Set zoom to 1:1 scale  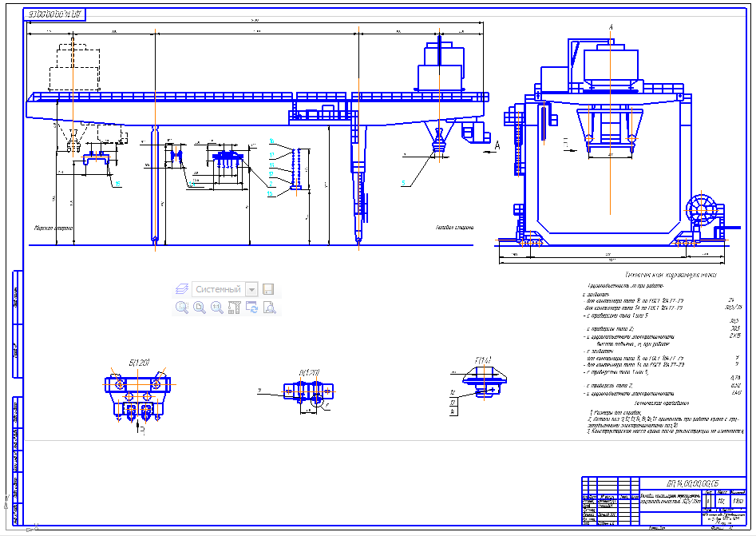pyautogui.click(x=217, y=308)
